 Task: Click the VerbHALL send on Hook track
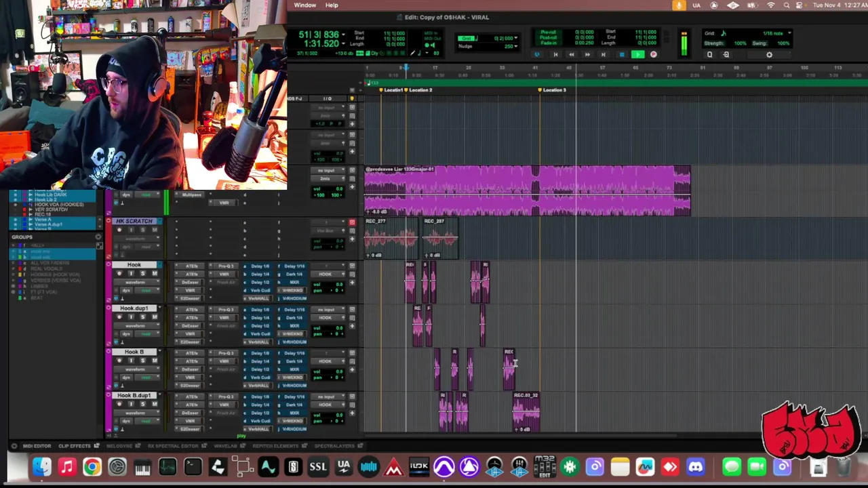[x=258, y=299]
